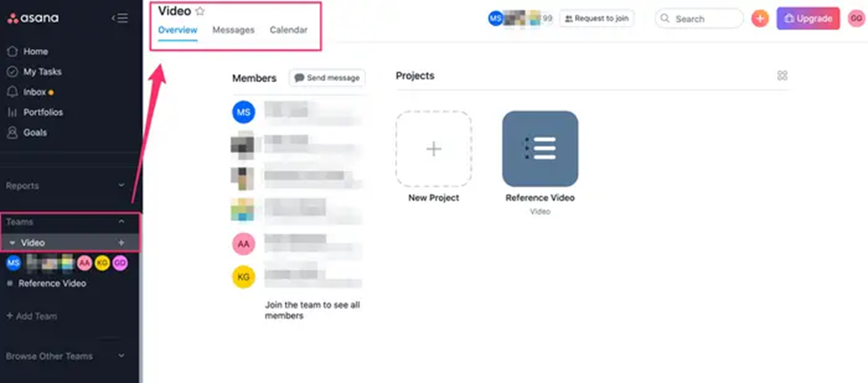Toggle projects grid view icon
Screen dimensions: 868x383
783,76
